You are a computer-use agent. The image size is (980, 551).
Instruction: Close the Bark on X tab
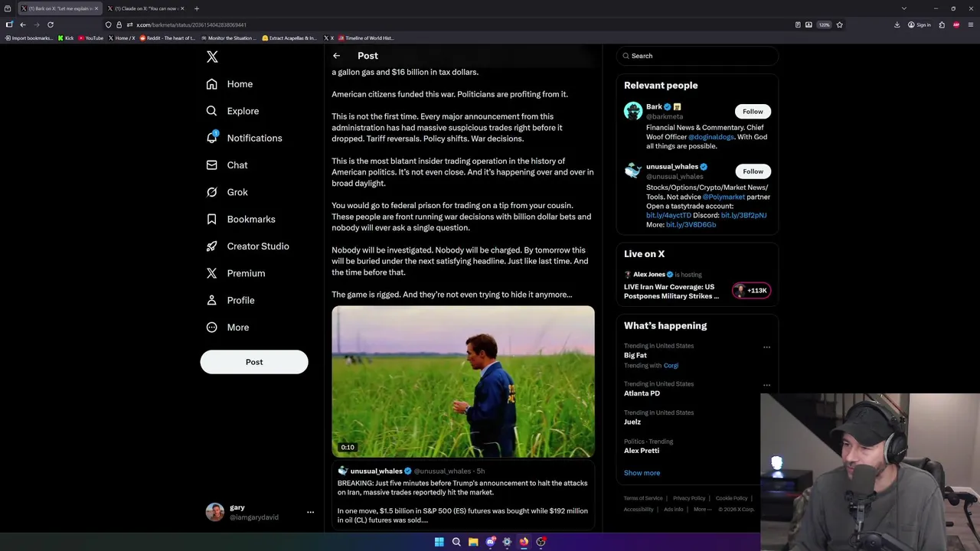click(96, 8)
